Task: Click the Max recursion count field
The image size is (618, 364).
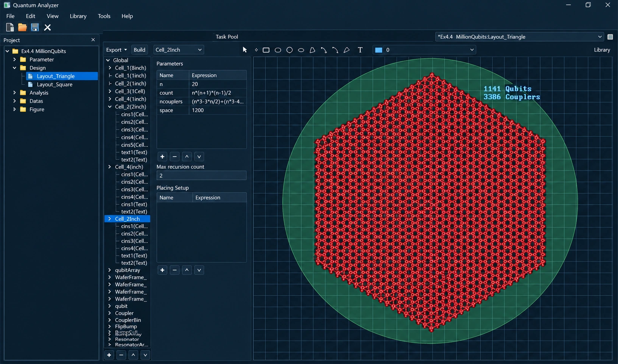Action: [x=201, y=175]
